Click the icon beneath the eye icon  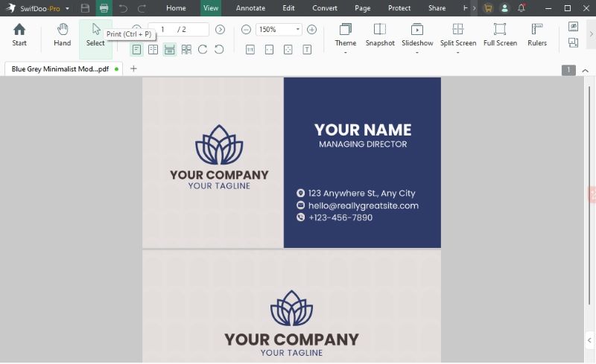[x=573, y=42]
